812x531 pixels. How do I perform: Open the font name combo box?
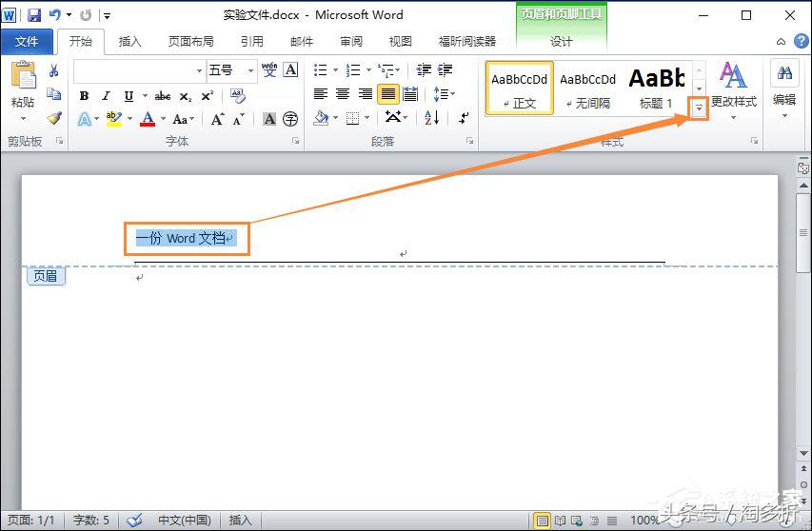point(139,70)
